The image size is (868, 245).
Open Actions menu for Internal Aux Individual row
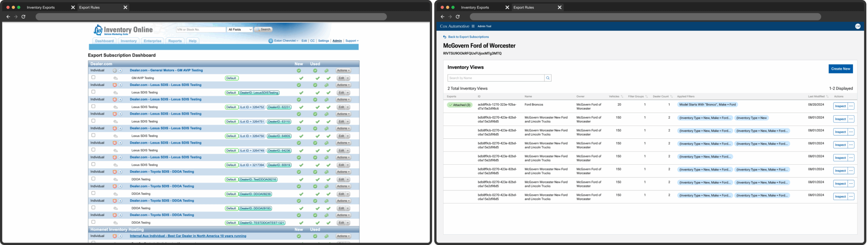[x=343, y=236]
